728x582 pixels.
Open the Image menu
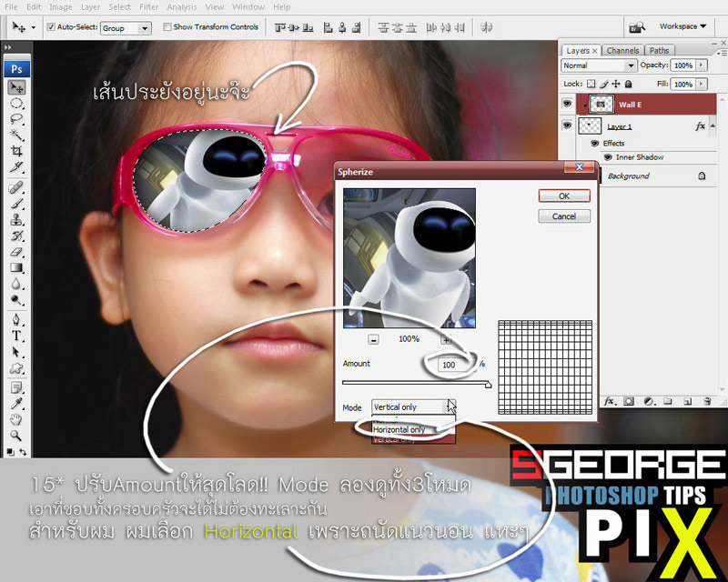click(60, 7)
